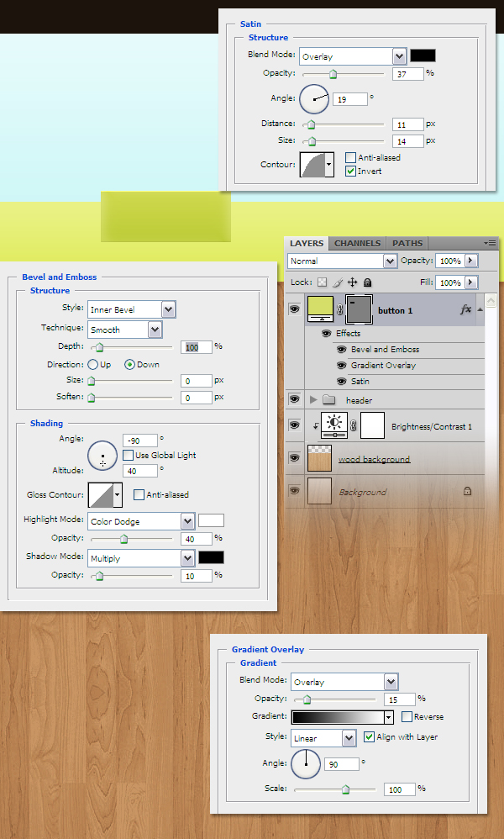Switch to the Layers tab

pyautogui.click(x=307, y=243)
